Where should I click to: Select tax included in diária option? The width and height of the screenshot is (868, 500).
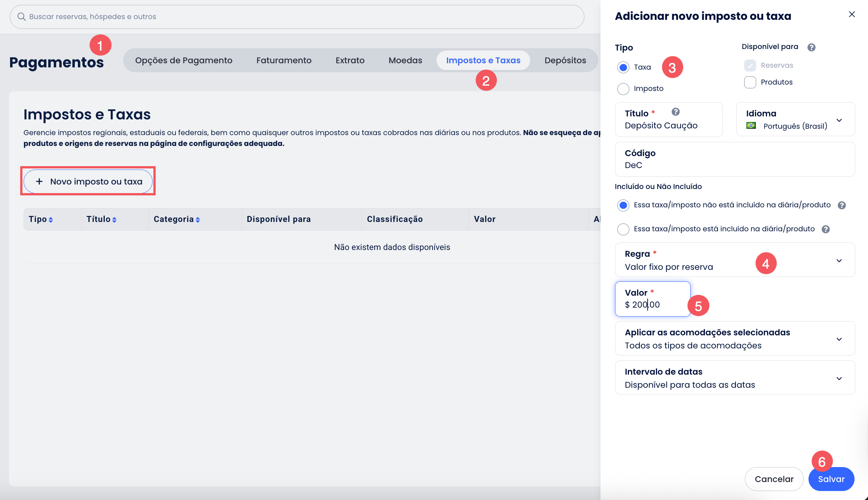[x=623, y=229]
